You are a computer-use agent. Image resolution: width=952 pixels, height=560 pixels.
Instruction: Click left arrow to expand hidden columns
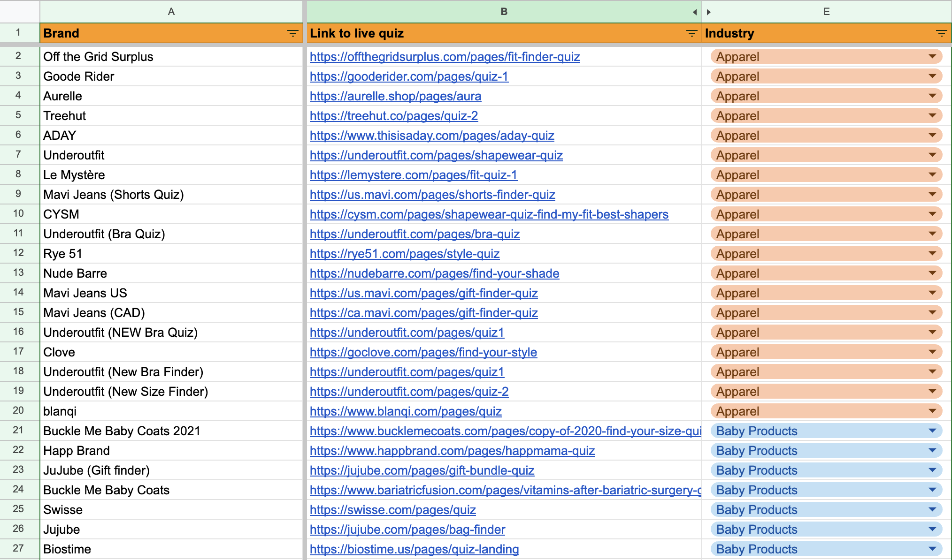(695, 12)
